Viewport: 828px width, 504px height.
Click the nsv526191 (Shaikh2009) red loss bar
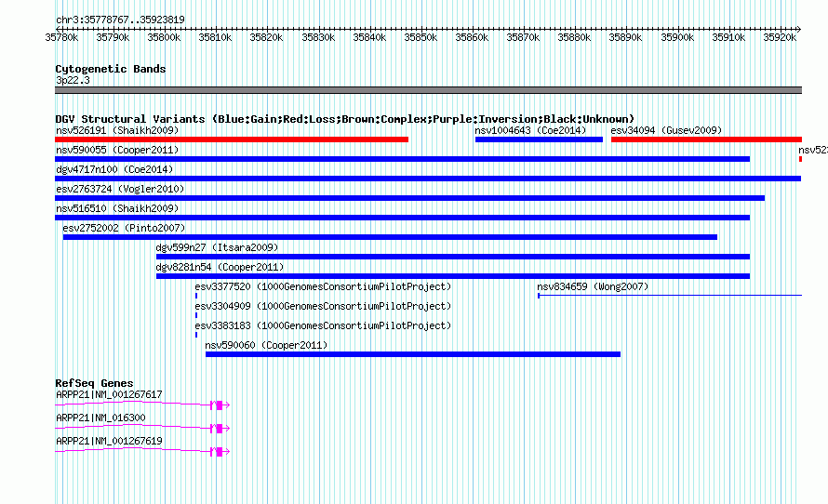232,139
